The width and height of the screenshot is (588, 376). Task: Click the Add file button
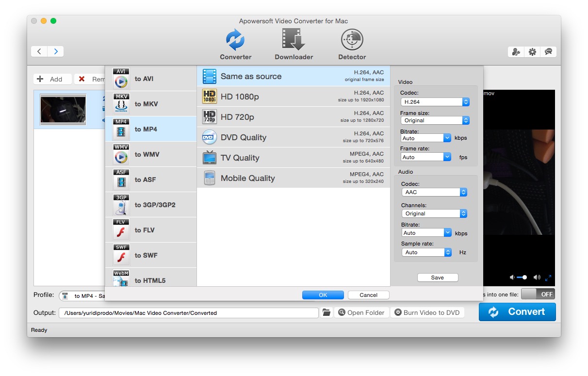(x=52, y=79)
